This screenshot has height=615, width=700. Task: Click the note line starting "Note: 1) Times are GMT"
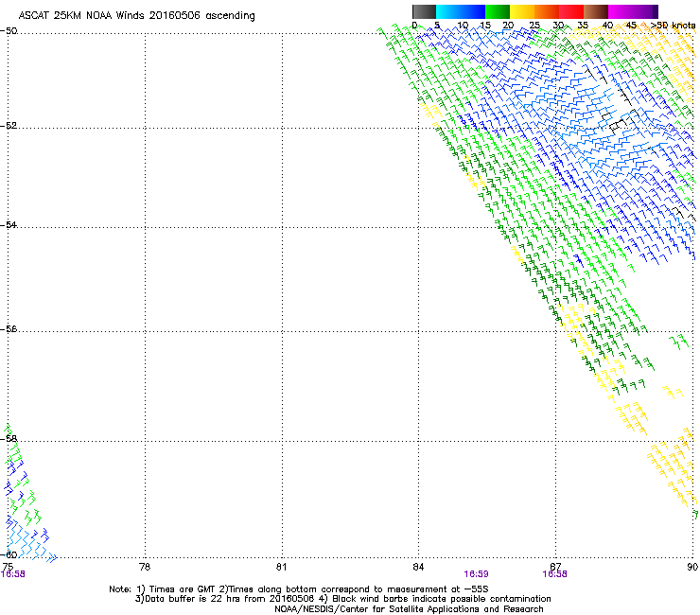click(x=299, y=589)
